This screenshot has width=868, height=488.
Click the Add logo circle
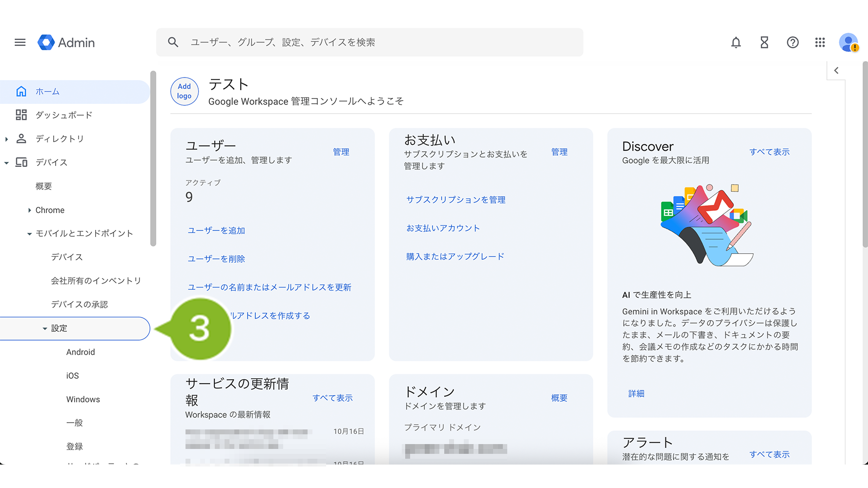(x=184, y=91)
